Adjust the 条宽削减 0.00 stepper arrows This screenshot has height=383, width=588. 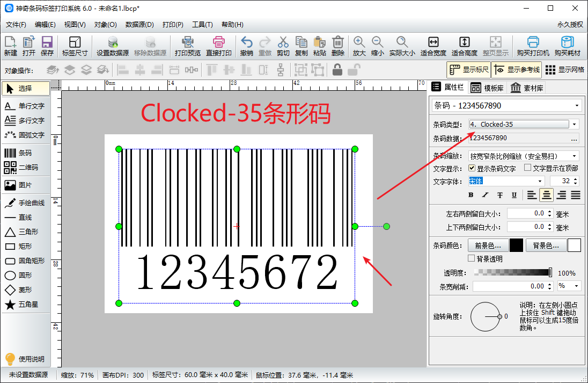click(549, 286)
